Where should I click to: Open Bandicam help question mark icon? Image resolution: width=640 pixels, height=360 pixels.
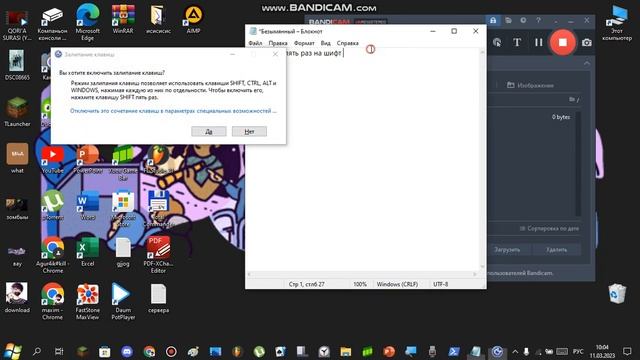tap(538, 20)
